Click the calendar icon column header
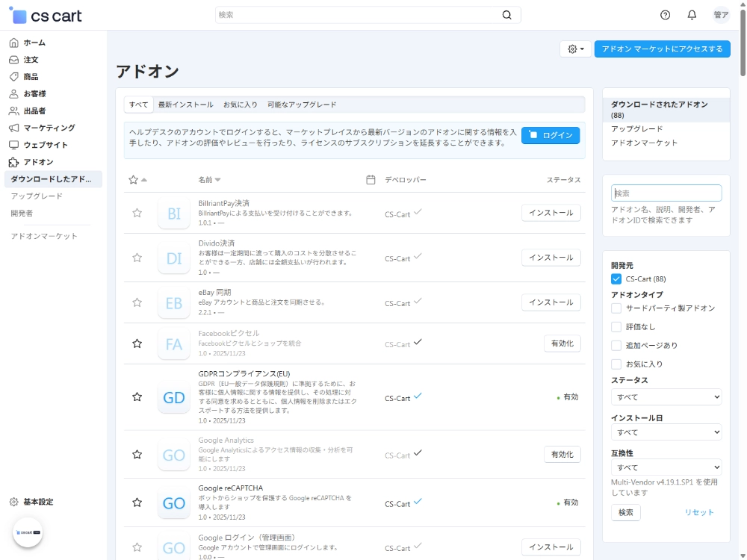This screenshot has width=747, height=560. [371, 180]
